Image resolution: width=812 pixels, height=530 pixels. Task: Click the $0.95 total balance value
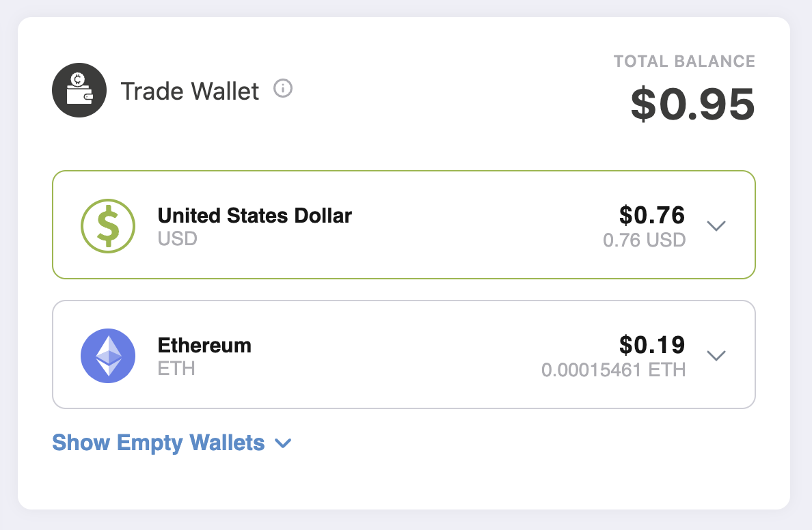[x=692, y=104]
